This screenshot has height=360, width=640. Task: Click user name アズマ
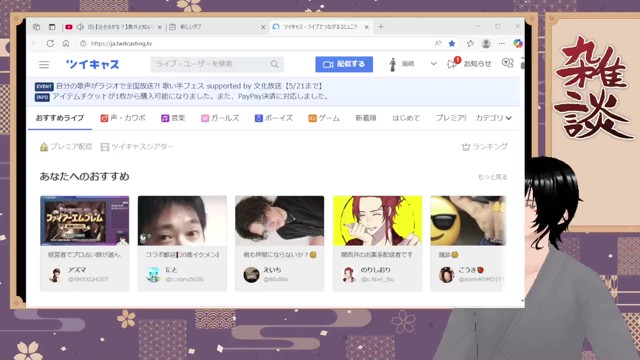(x=77, y=270)
